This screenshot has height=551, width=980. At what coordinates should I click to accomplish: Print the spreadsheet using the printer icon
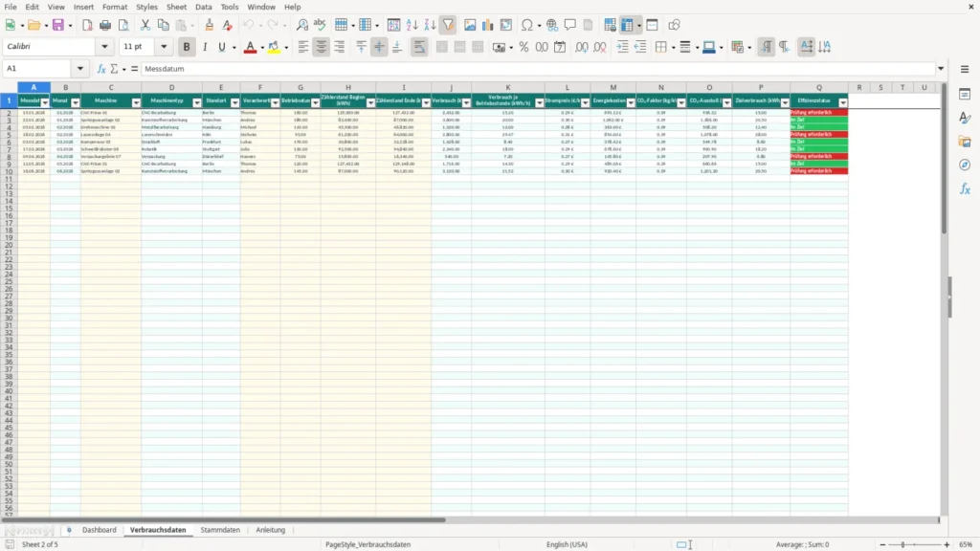click(105, 25)
